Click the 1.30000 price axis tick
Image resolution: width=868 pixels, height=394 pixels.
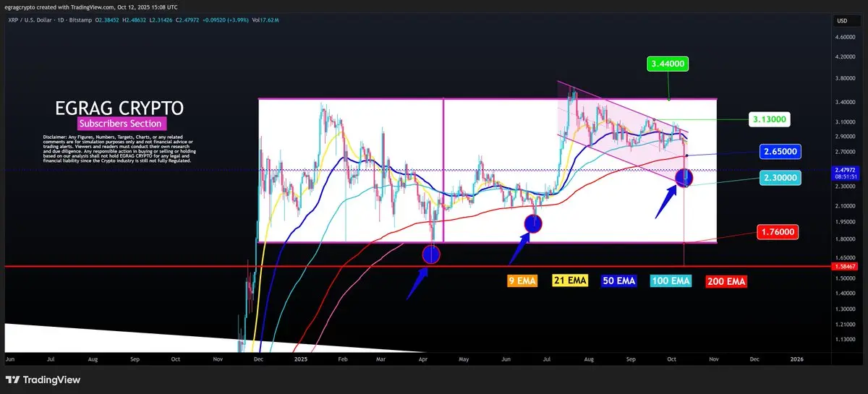[846, 309]
